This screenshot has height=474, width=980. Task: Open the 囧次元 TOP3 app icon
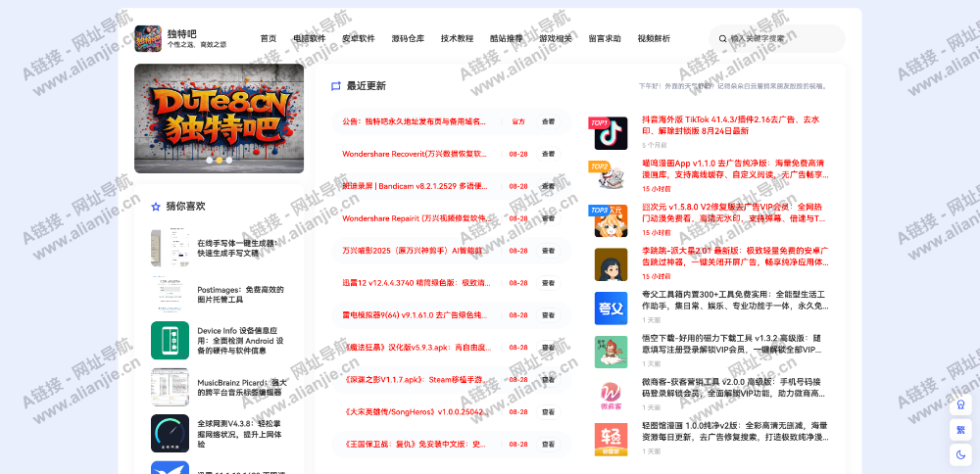click(611, 220)
